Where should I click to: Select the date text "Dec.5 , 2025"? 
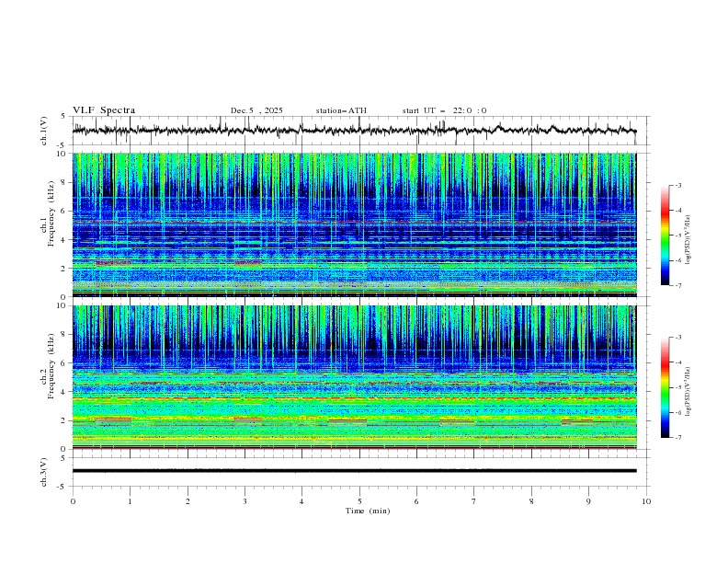256,110
